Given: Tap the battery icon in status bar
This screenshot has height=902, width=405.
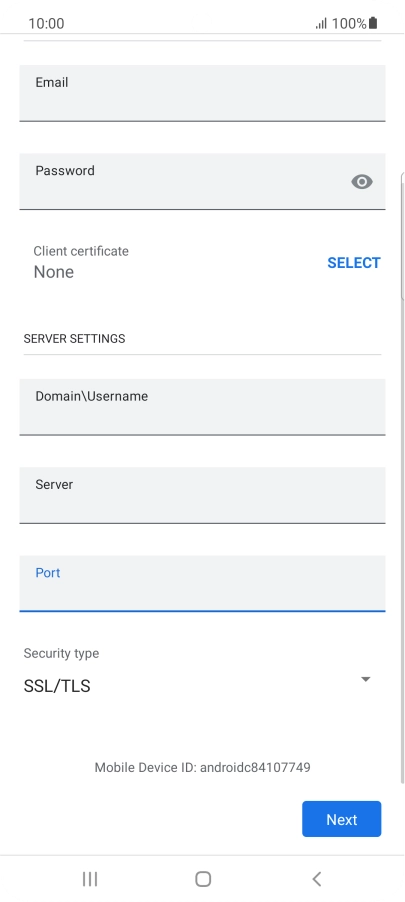Looking at the screenshot, I should point(373,23).
